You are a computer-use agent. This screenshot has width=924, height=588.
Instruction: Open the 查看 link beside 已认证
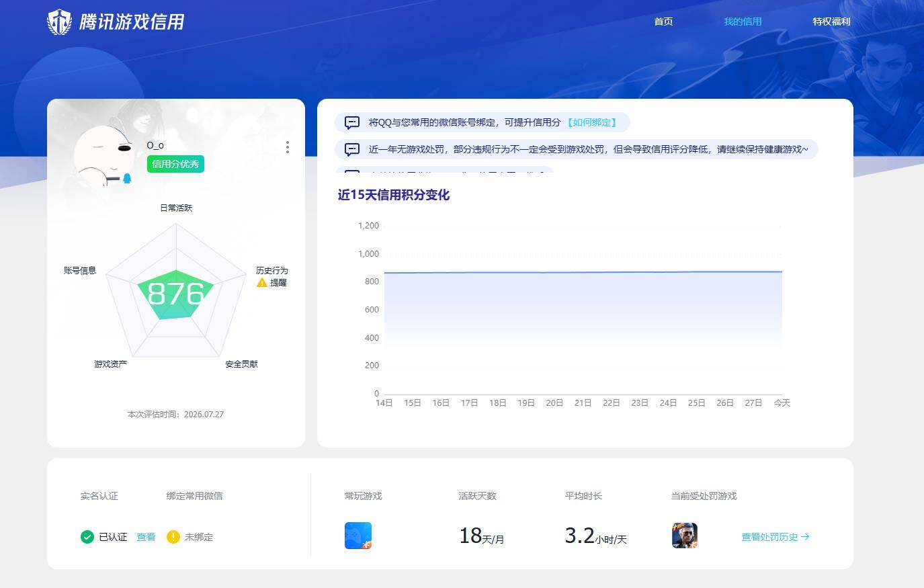click(x=146, y=537)
